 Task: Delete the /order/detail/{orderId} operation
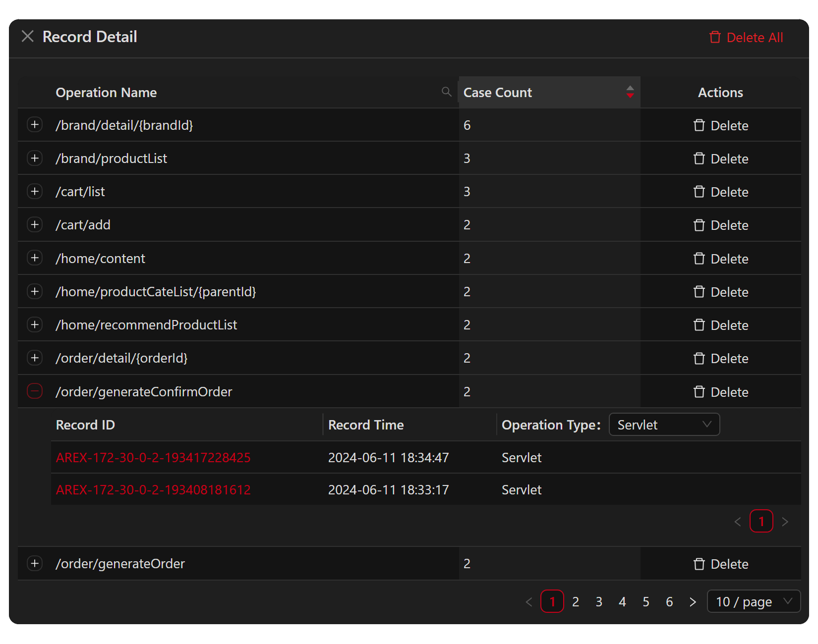(721, 359)
